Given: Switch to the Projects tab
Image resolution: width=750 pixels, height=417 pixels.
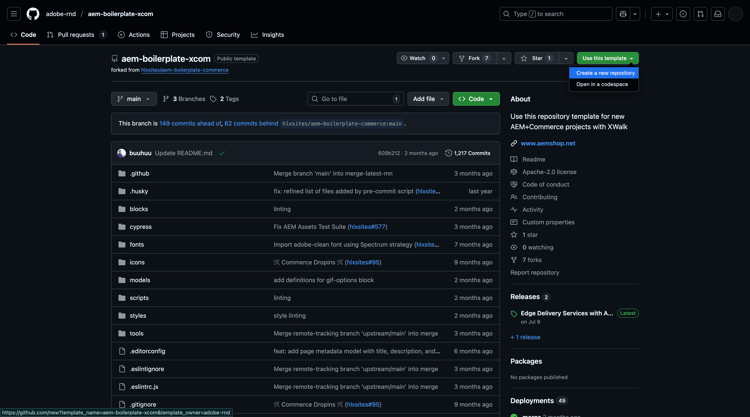Looking at the screenshot, I should [x=177, y=34].
